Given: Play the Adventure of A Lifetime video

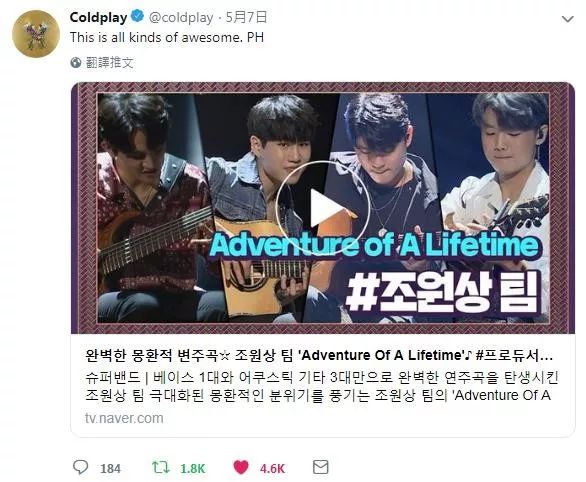Looking at the screenshot, I should click(x=323, y=208).
